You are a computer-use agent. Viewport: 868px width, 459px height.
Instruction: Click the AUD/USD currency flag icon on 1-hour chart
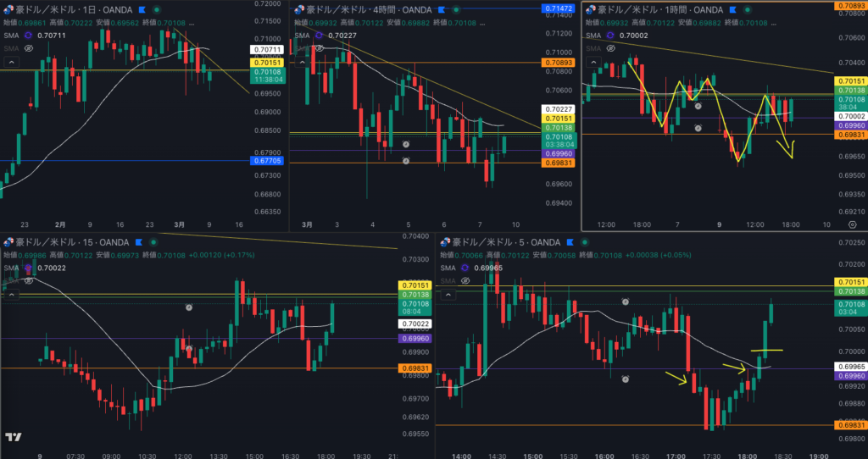589,9
